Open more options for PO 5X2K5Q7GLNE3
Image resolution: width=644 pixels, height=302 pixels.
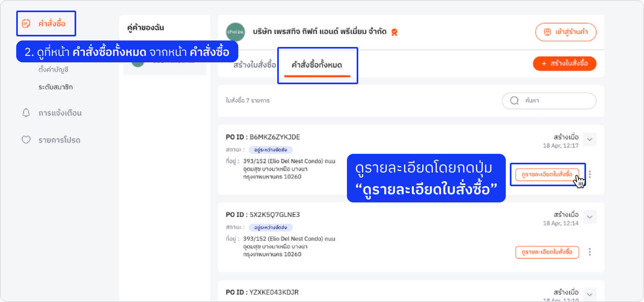tap(590, 252)
